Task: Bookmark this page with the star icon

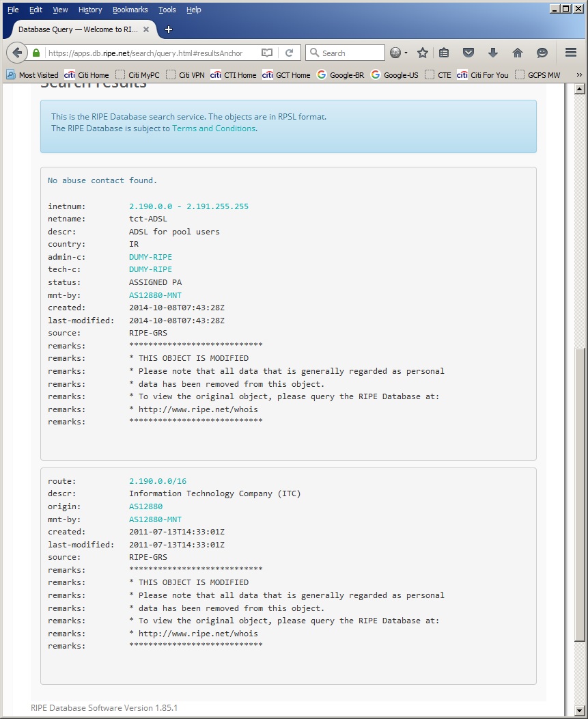Action: 423,53
